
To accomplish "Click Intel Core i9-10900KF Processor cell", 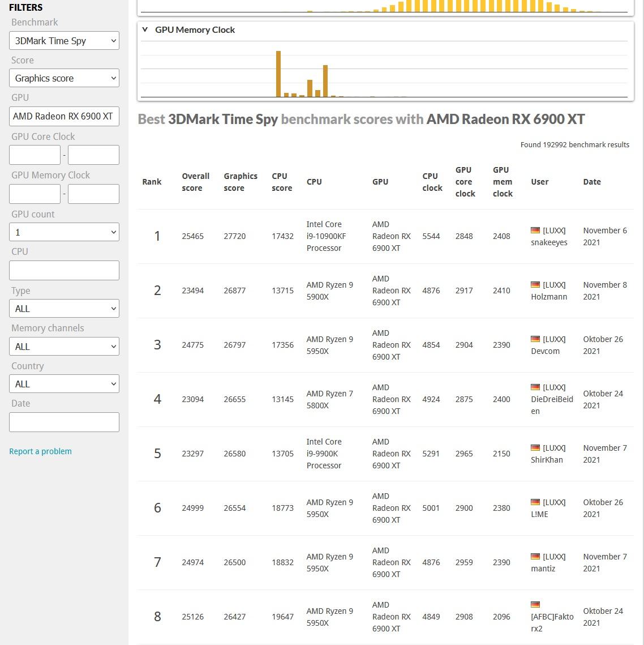I will point(326,236).
